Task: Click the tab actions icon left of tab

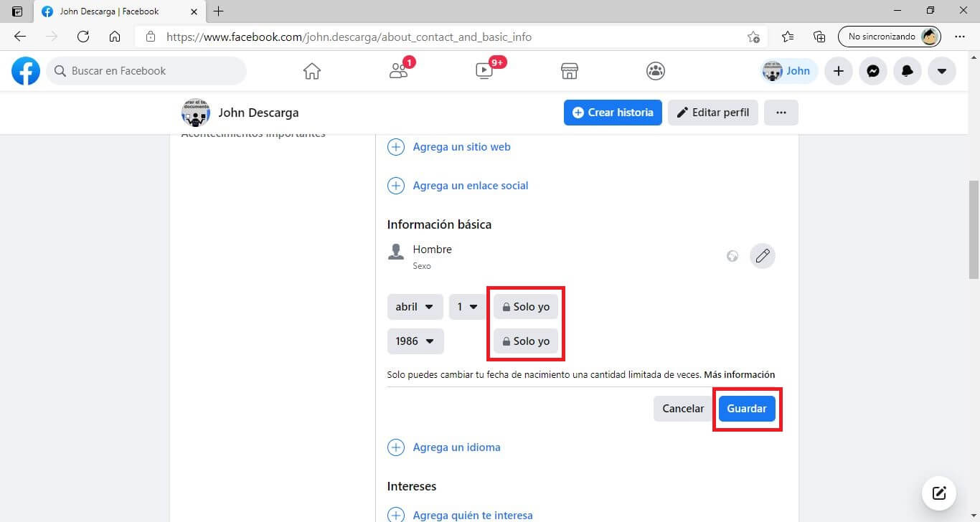Action: coord(17,11)
